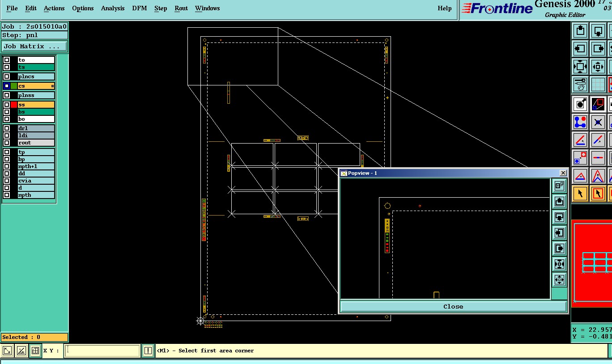This screenshot has height=364, width=612.
Task: Open the Edit menu
Action: coord(31,8)
